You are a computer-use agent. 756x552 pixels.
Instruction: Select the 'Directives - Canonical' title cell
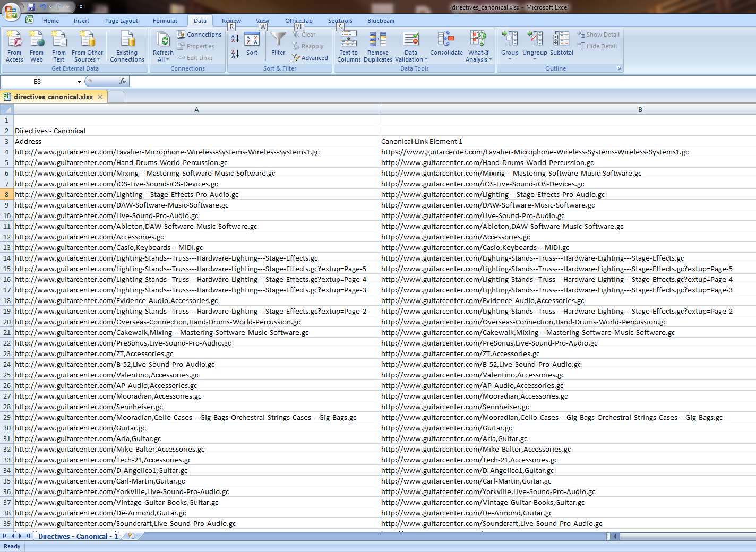pos(196,131)
